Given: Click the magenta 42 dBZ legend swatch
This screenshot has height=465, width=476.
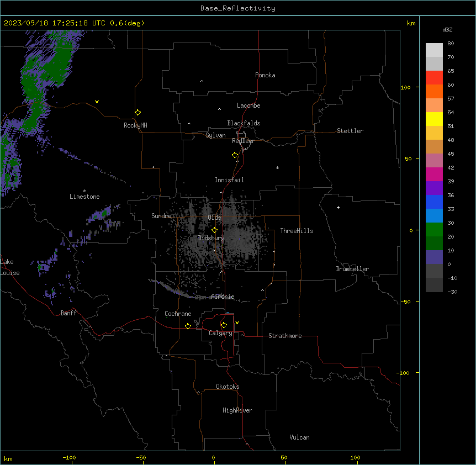Looking at the screenshot, I should point(434,174).
